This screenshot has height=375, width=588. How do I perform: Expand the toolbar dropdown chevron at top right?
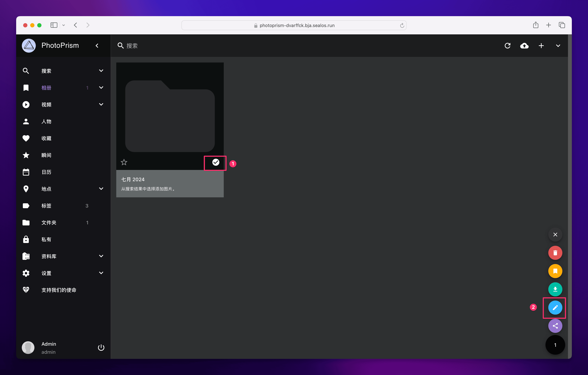click(x=558, y=46)
